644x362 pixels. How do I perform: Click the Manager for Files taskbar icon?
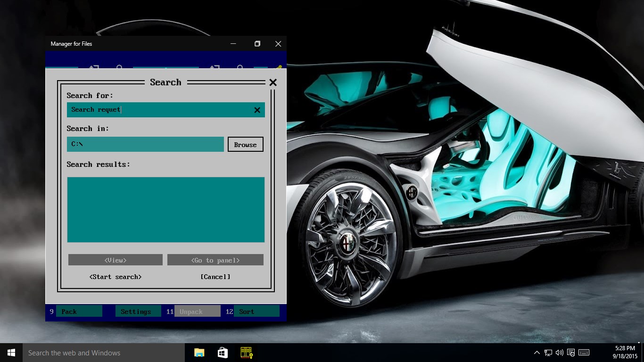click(x=247, y=353)
